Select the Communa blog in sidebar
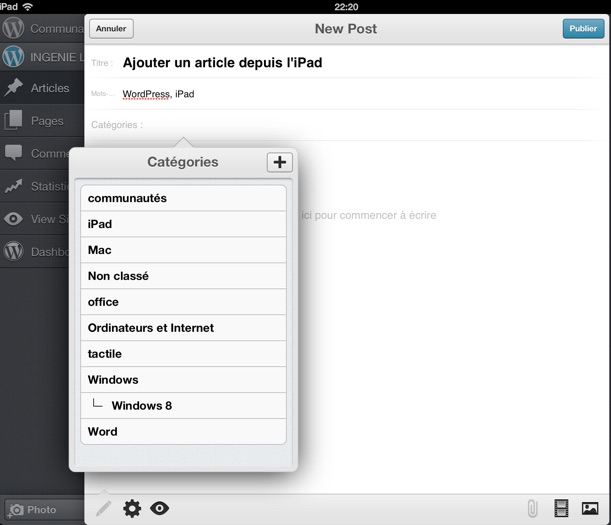 tap(42, 28)
